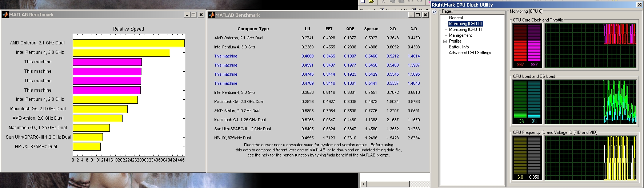Viewport: 644px width, 191px height.
Task: Click the Macintosh G4 yellow bar
Action: pyautogui.click(x=91, y=128)
